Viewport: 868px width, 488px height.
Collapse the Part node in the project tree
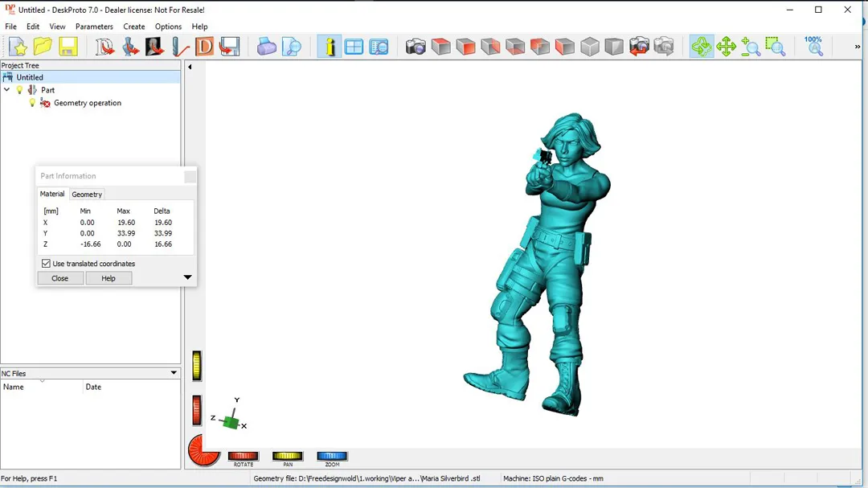click(6, 90)
